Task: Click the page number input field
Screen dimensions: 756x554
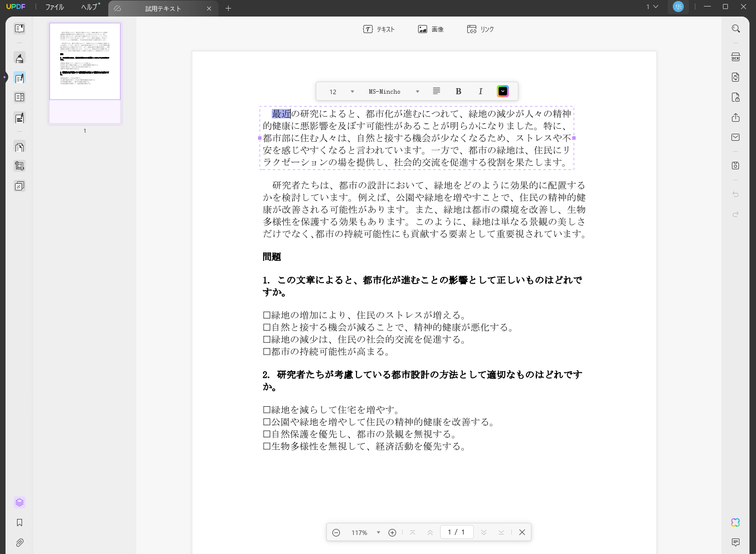Action: pyautogui.click(x=457, y=532)
